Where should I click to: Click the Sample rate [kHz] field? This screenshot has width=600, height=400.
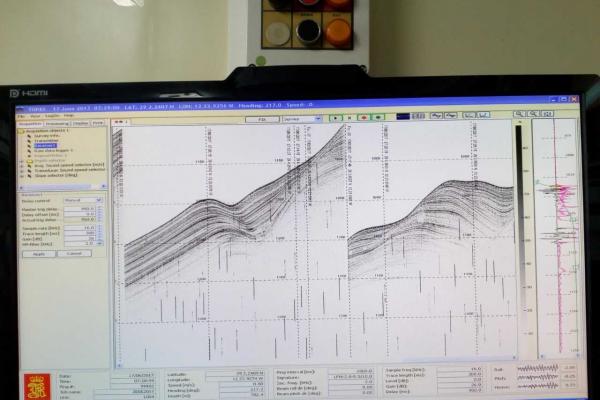pyautogui.click(x=80, y=228)
